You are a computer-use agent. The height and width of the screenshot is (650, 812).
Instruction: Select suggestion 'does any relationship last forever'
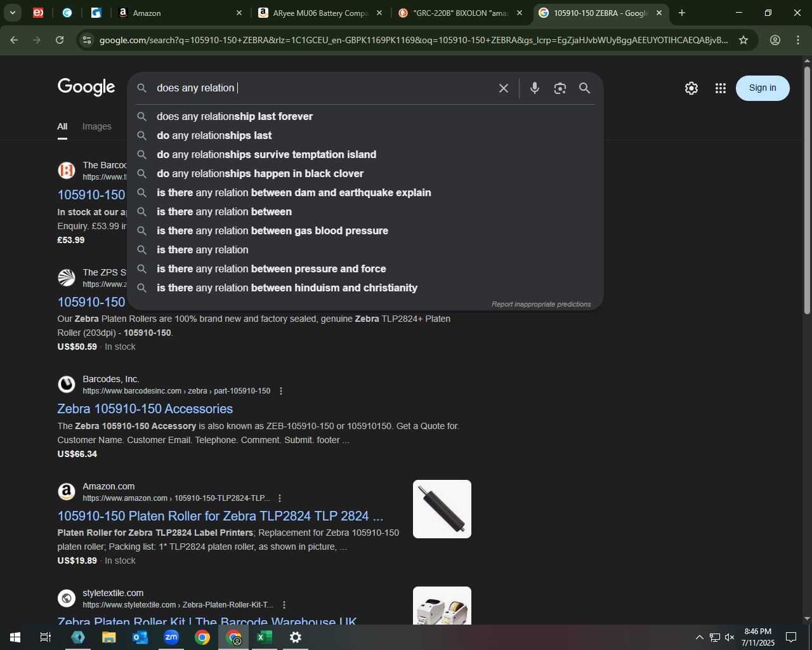pos(365,117)
